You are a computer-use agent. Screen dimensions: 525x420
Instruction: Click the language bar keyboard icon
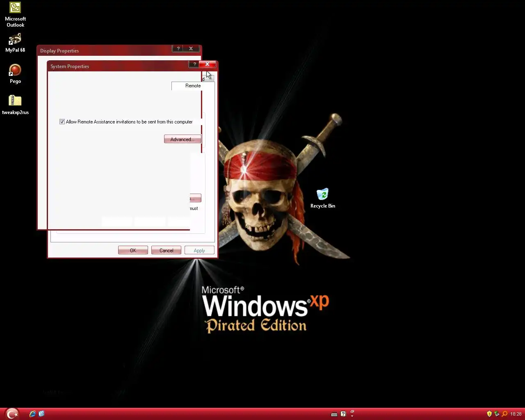click(334, 414)
